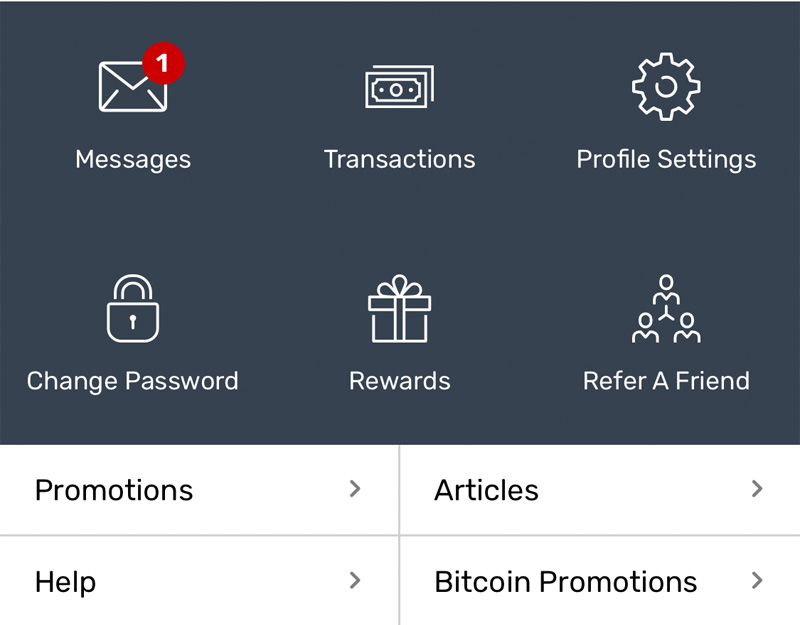Open the Bitcoin Promotions menu item
This screenshot has height=625, width=800.
pos(600,581)
